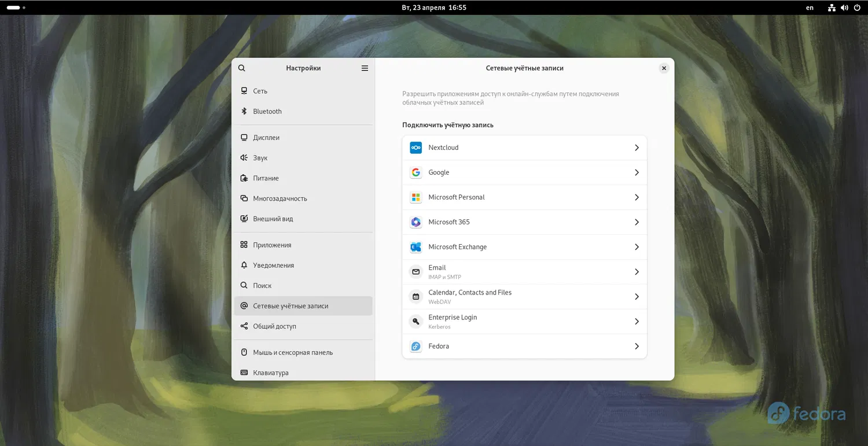Click the Уведомления label in sidebar

(274, 266)
